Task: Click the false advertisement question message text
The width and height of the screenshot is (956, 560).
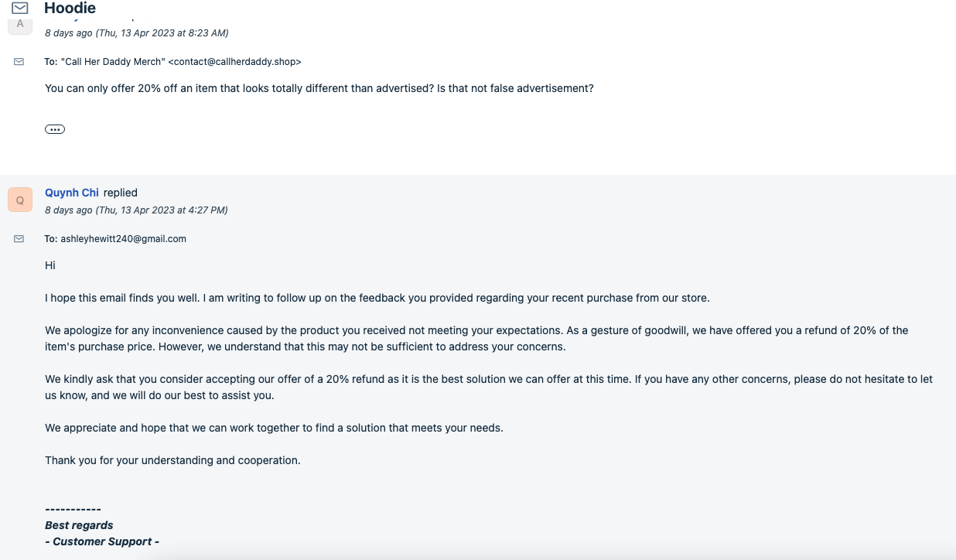Action: [319, 88]
